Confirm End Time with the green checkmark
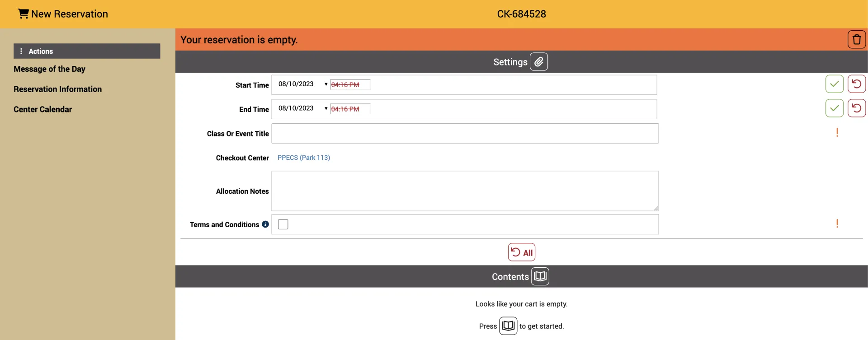 pyautogui.click(x=834, y=108)
